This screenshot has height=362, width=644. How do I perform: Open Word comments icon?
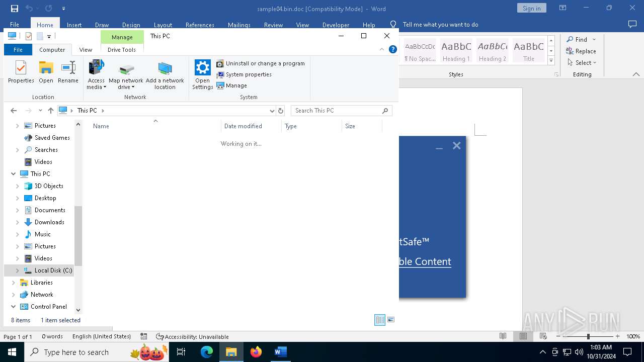(632, 25)
